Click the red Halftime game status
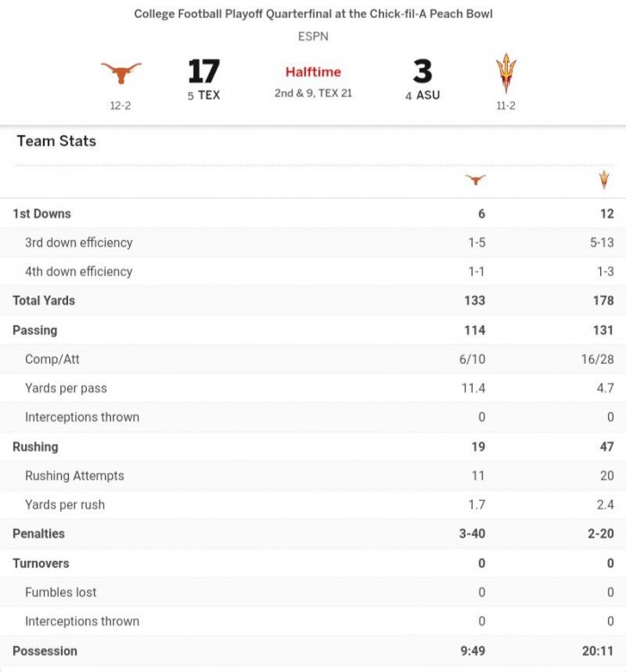The height and width of the screenshot is (672, 626). tap(313, 72)
